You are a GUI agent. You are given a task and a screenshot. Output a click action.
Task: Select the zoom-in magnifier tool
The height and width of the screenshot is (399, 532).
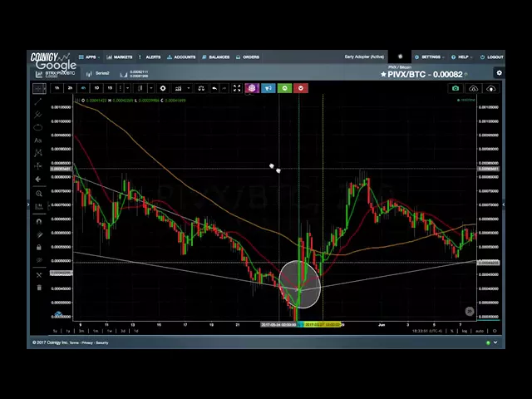[39, 194]
